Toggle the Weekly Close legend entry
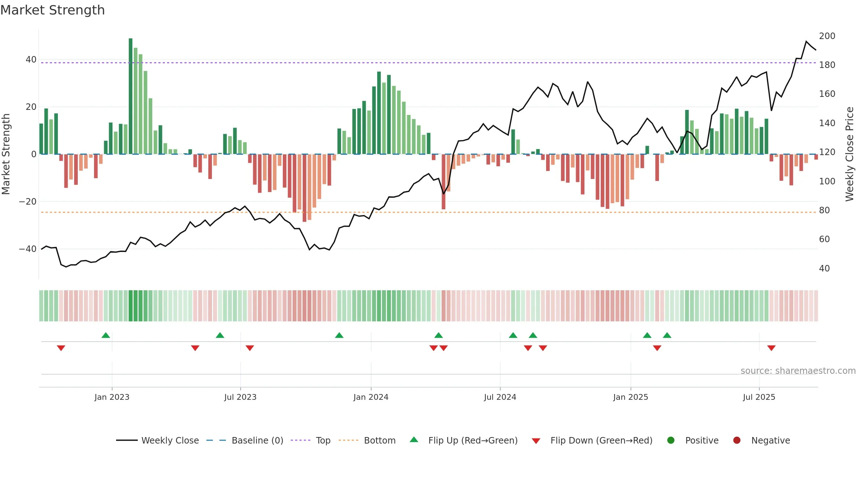 coord(157,440)
